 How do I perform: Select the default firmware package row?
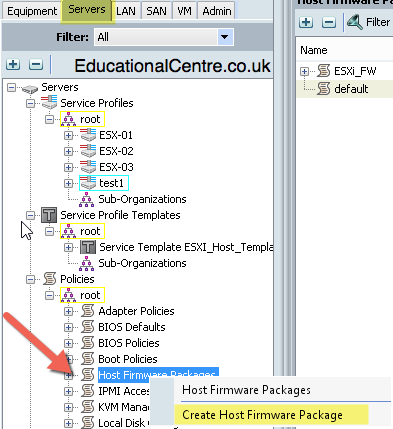click(345, 89)
